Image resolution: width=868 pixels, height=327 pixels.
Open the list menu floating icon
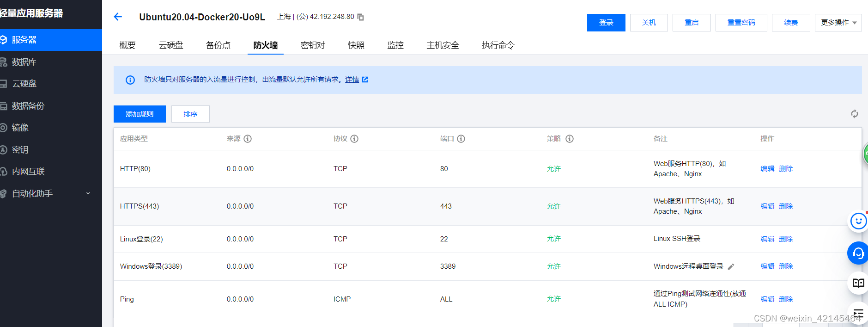[858, 313]
